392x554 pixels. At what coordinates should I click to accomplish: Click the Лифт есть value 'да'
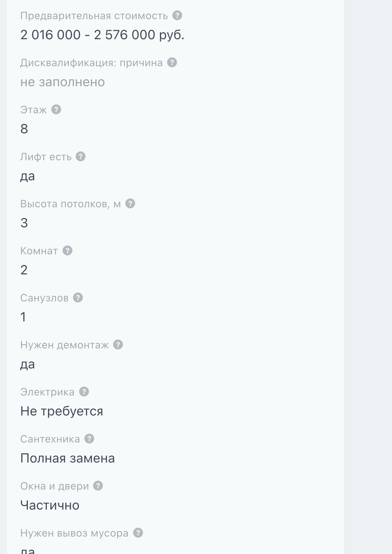28,176
